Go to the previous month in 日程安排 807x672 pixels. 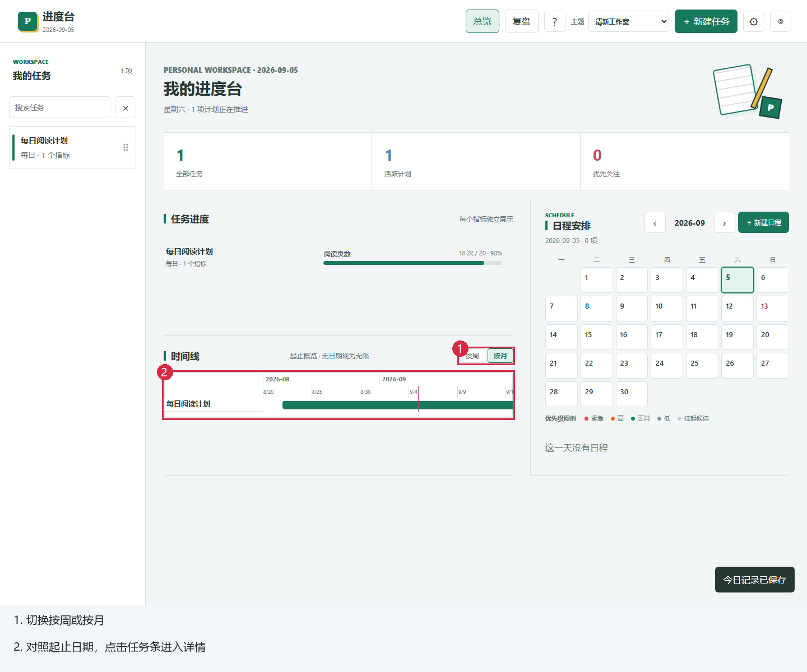pos(655,223)
